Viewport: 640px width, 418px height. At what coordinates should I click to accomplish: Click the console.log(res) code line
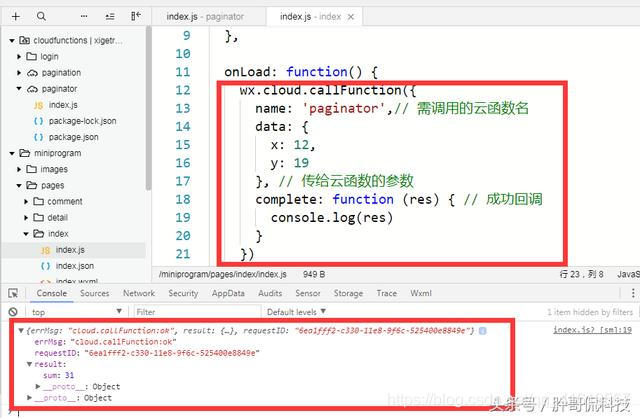pyautogui.click(x=332, y=218)
